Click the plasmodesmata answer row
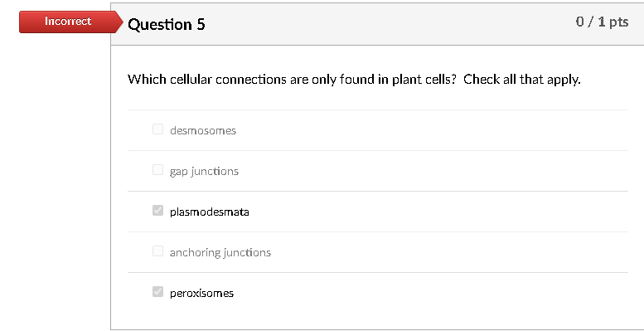644x331 pixels. (x=378, y=212)
